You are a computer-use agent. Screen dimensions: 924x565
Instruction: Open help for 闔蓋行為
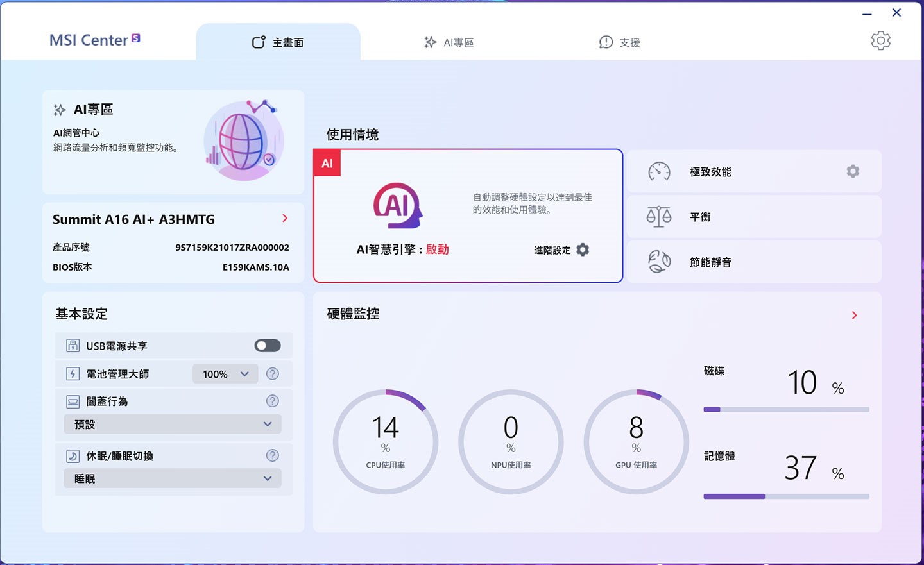[273, 401]
